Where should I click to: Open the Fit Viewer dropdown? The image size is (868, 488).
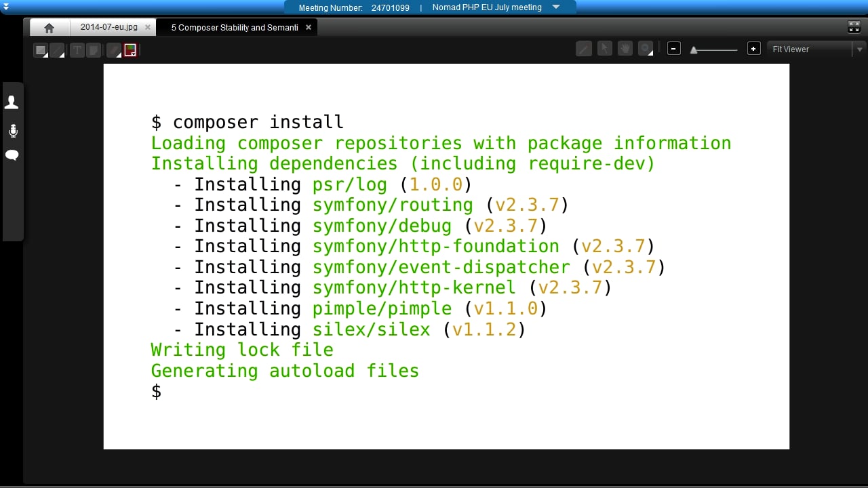pos(816,49)
